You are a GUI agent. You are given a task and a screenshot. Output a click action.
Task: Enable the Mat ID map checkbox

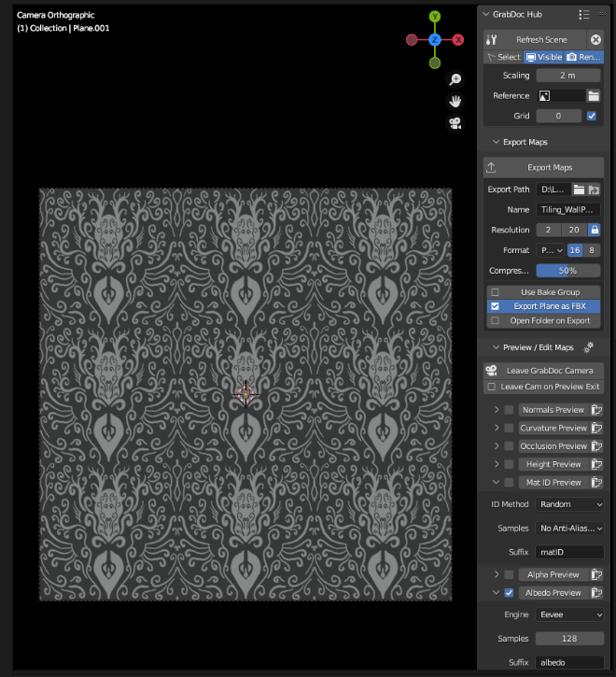[x=509, y=482]
